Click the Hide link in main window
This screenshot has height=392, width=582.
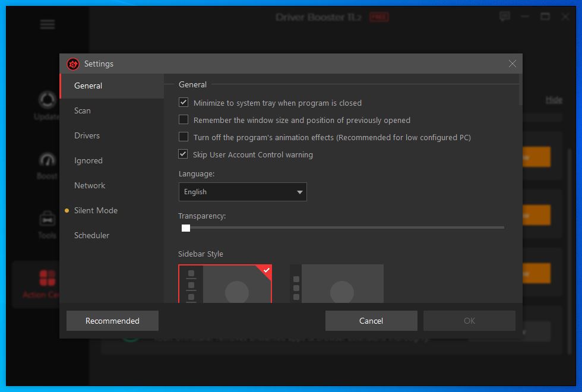tap(553, 100)
